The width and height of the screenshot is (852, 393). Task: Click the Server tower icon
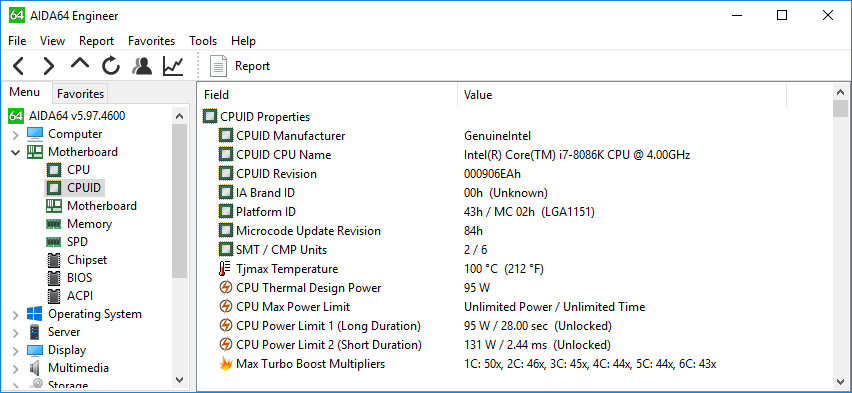(35, 332)
